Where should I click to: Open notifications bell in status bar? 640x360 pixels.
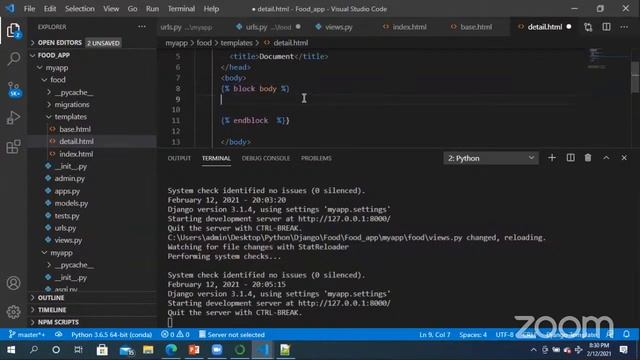coord(627,335)
